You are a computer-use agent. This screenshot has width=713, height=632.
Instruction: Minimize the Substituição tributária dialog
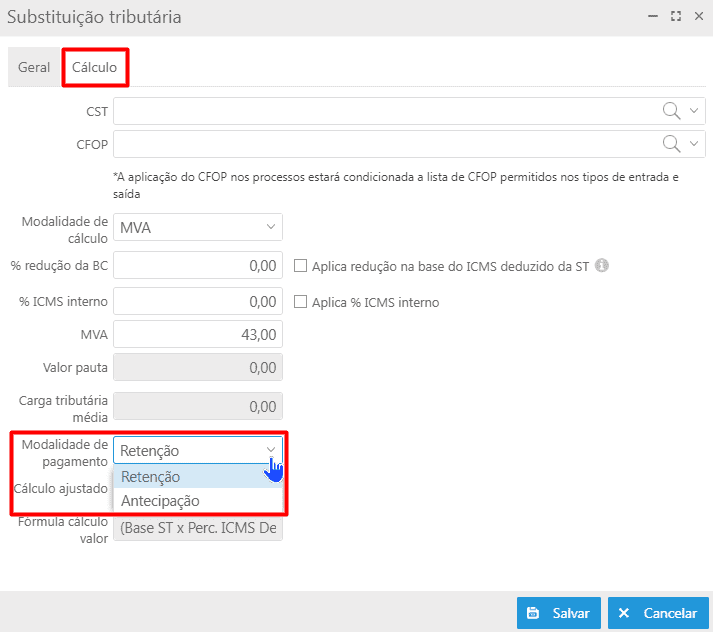click(653, 17)
